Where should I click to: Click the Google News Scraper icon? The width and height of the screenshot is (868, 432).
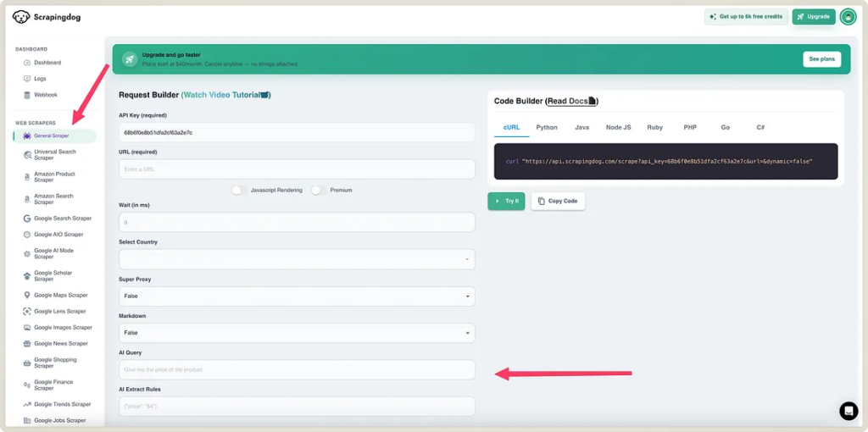coord(27,344)
